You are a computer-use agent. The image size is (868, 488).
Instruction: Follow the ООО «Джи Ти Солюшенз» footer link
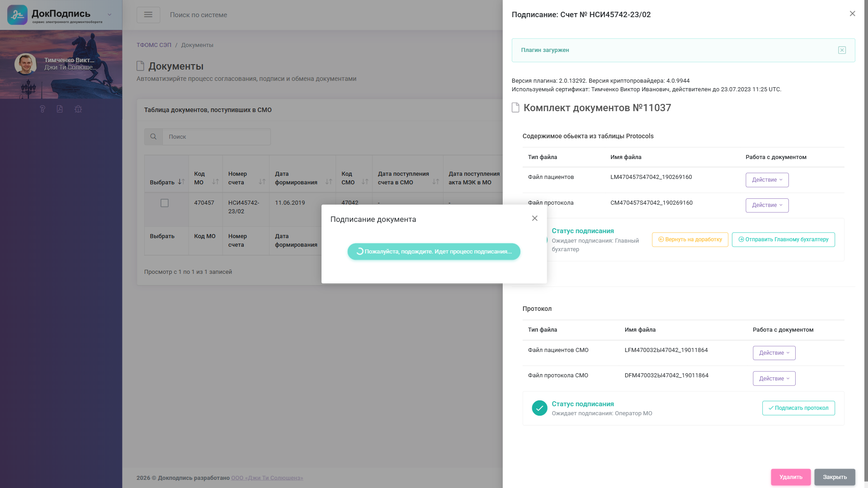[x=267, y=478]
